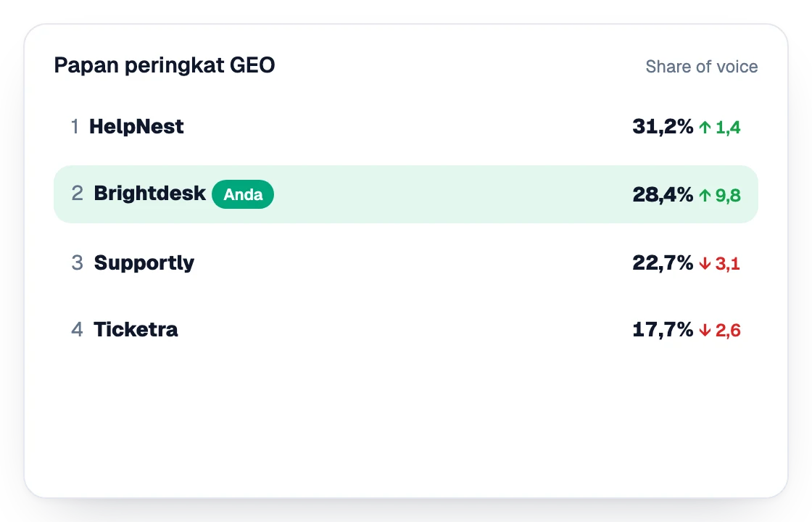The image size is (812, 522).
Task: Click Supportly's 22,7% share value
Action: (x=663, y=263)
